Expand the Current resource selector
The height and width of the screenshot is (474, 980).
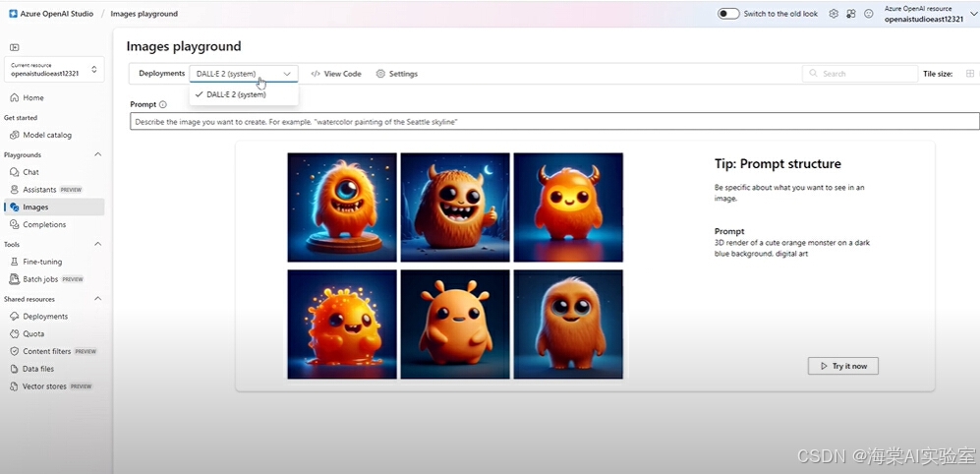tap(54, 70)
